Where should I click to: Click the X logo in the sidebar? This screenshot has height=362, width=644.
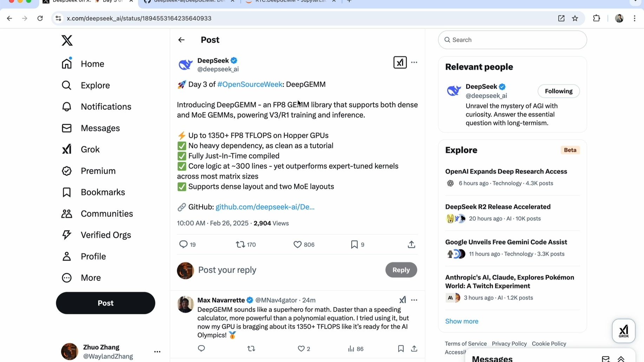[x=67, y=40]
